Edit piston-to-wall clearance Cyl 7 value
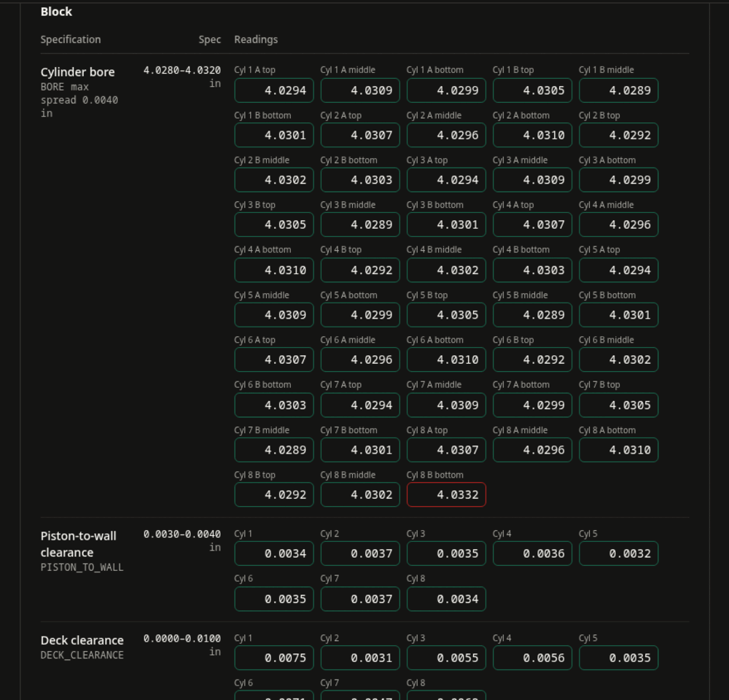 tap(360, 599)
